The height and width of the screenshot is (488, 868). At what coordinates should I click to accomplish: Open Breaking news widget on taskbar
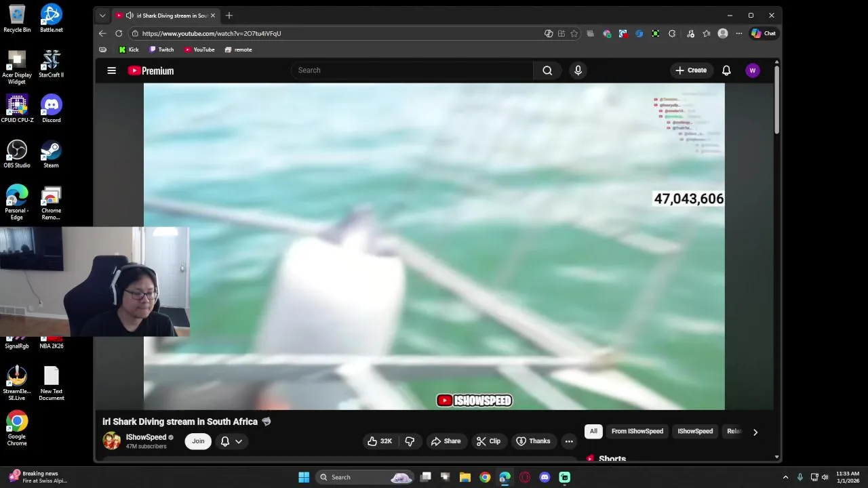[x=37, y=477]
